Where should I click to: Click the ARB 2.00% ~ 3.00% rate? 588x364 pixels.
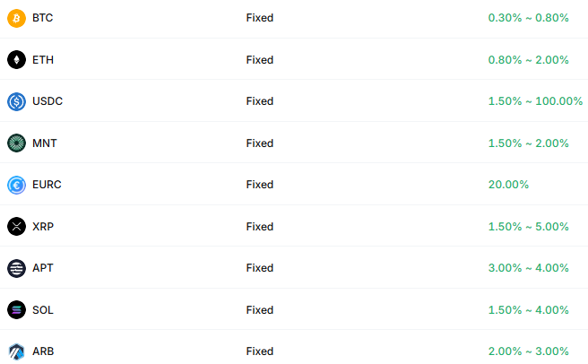click(x=528, y=351)
